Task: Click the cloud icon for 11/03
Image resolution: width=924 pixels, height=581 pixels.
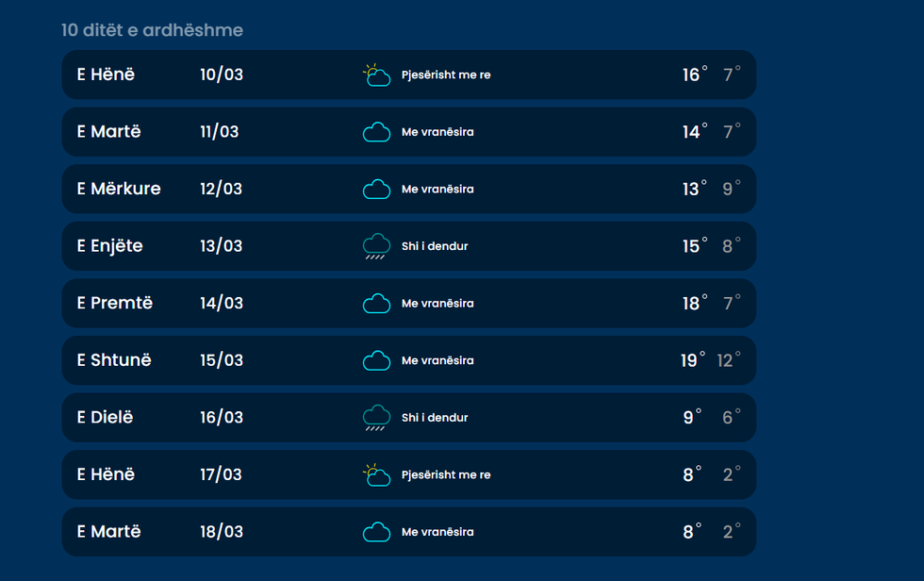Action: 376,132
